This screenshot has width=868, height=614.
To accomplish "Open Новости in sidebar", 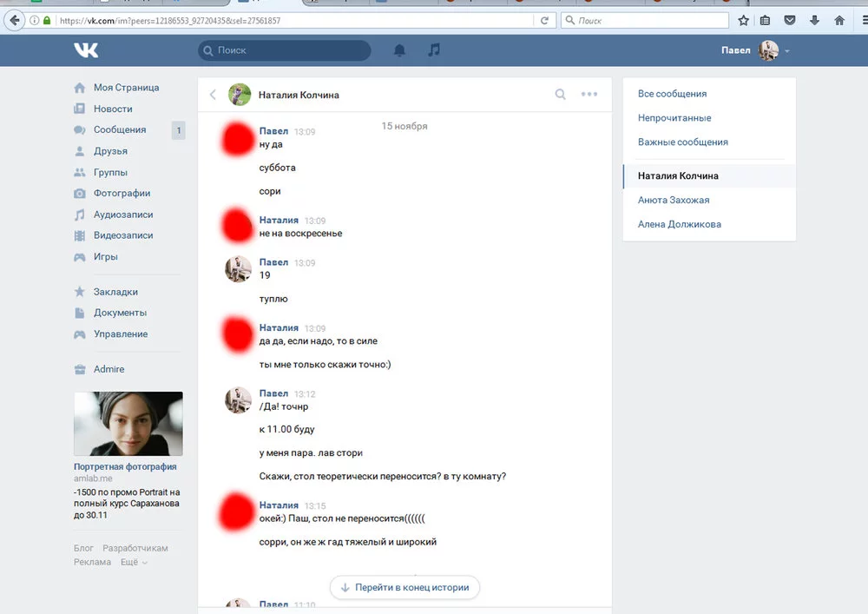I will tap(113, 109).
